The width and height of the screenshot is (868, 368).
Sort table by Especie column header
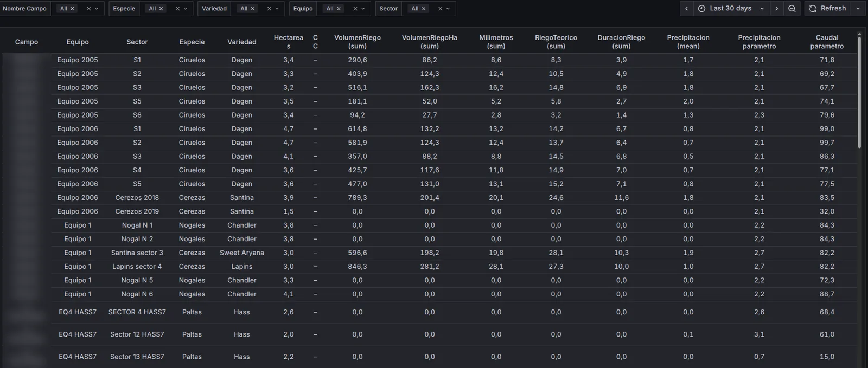[x=192, y=42]
